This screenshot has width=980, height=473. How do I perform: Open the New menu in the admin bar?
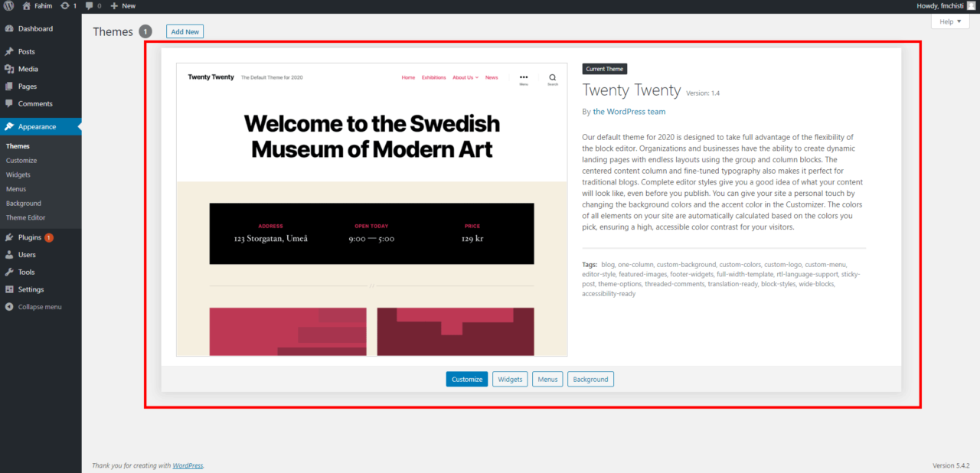click(122, 5)
